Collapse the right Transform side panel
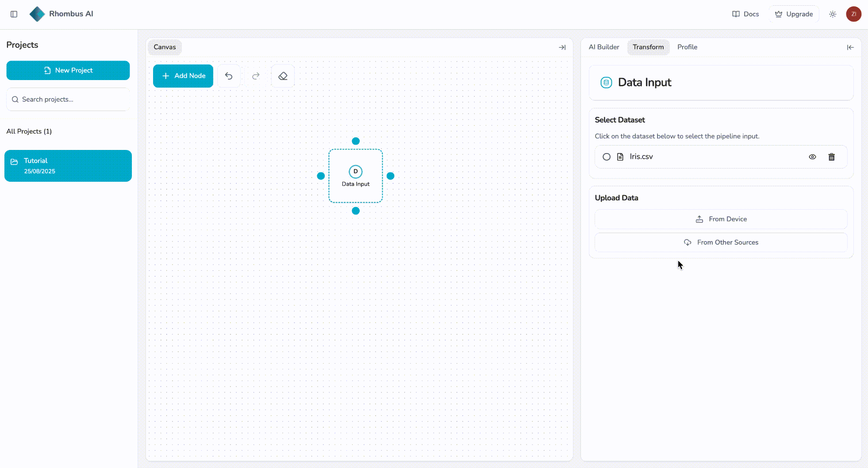 point(850,47)
